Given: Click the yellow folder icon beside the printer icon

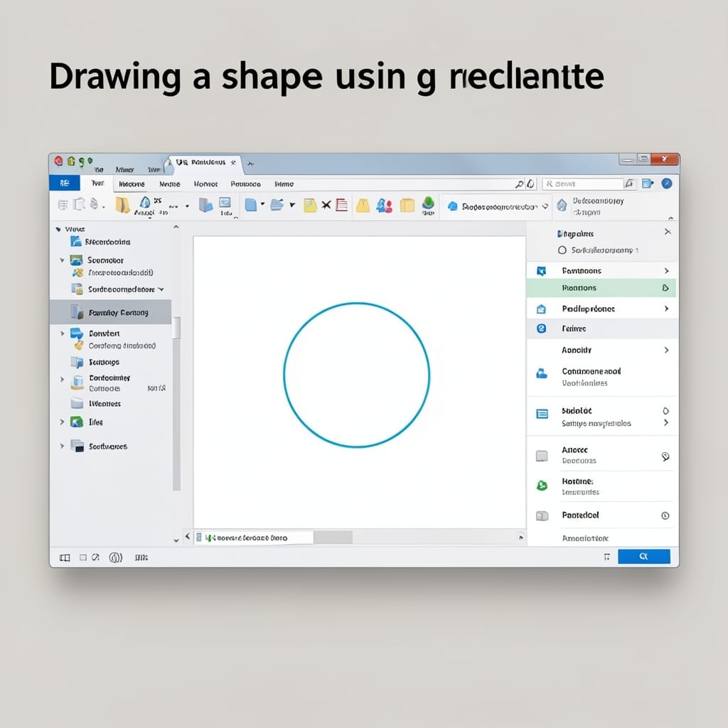Looking at the screenshot, I should click(x=122, y=205).
